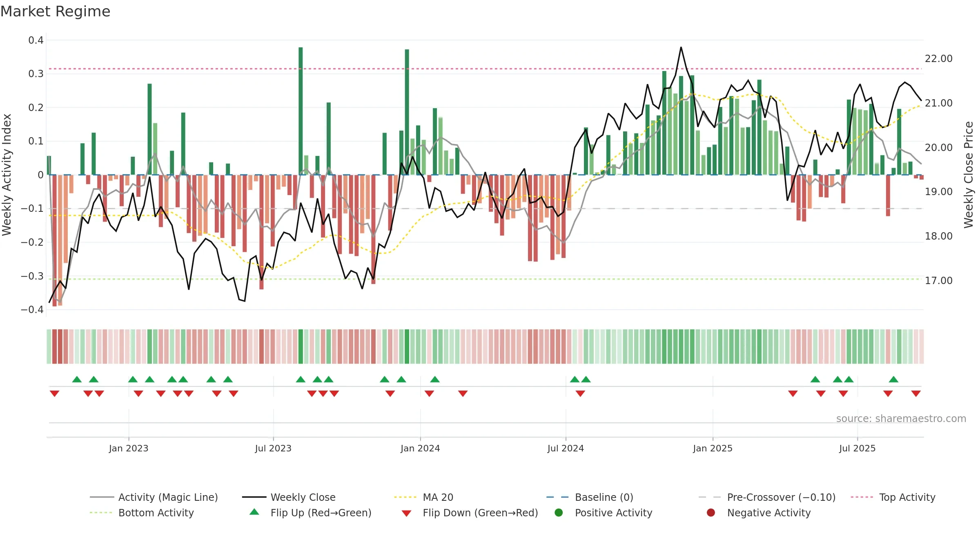This screenshot has height=551, width=980.
Task: Click the green Positive Activity circle icon
Action: 559,513
